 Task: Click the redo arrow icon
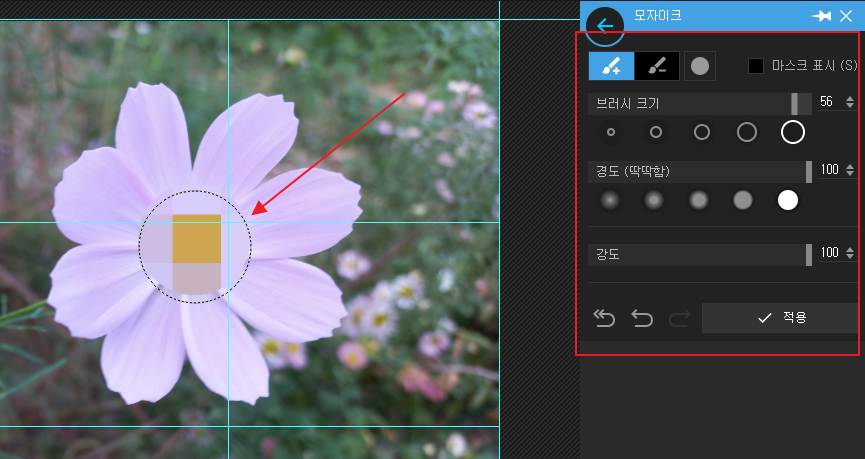pos(680,318)
